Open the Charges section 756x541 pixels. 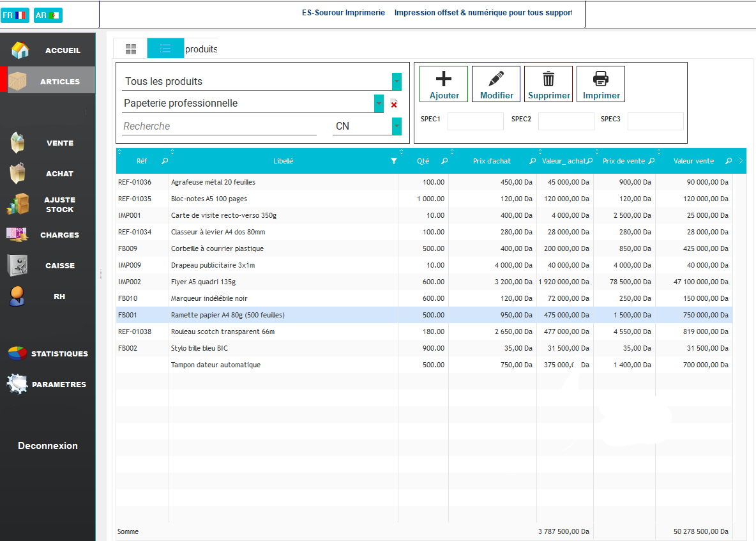click(59, 234)
